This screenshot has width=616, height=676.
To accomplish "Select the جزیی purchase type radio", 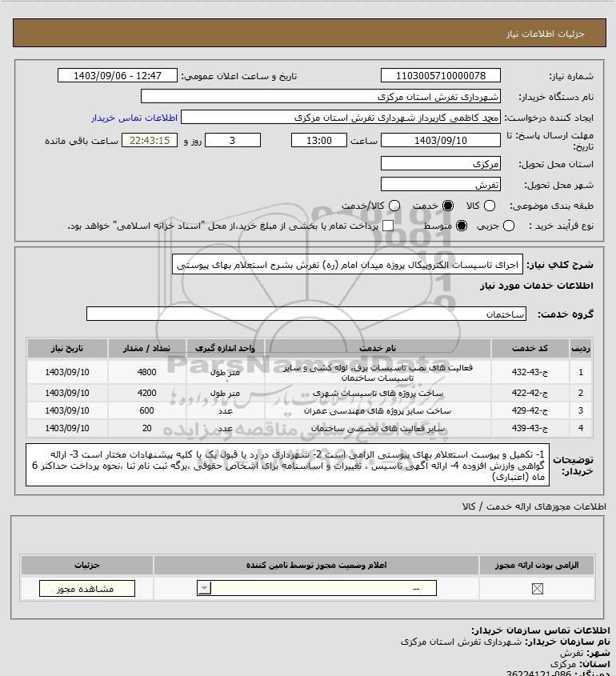I will coord(509,226).
